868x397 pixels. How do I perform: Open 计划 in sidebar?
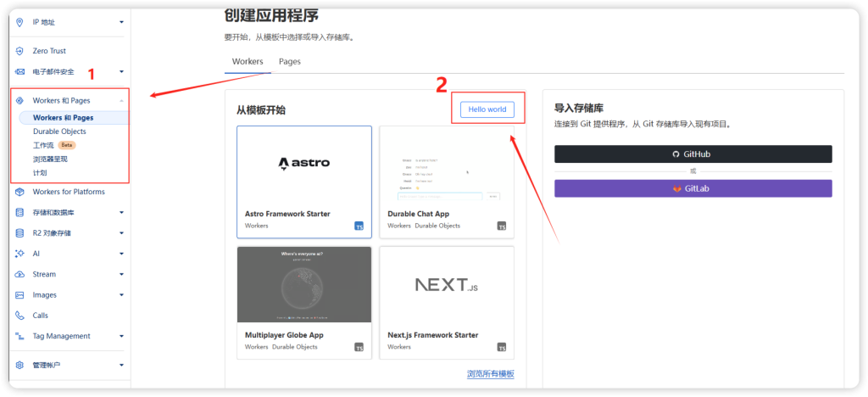(x=39, y=173)
